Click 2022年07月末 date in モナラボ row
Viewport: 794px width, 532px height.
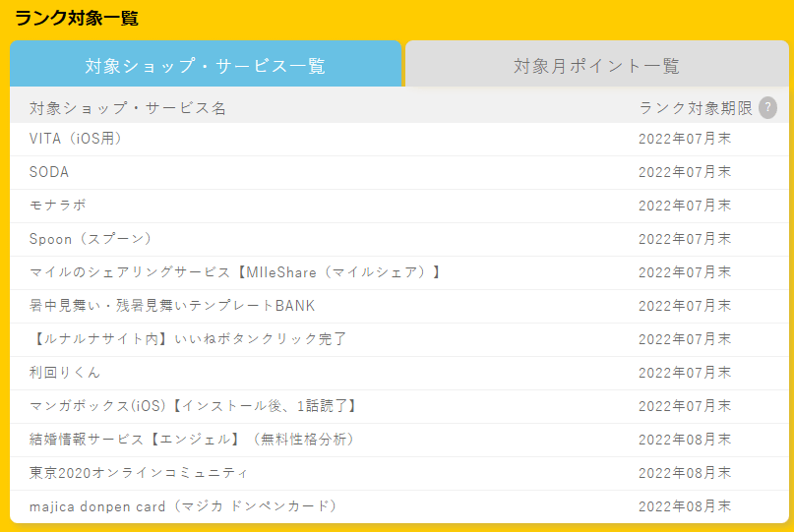(x=685, y=206)
